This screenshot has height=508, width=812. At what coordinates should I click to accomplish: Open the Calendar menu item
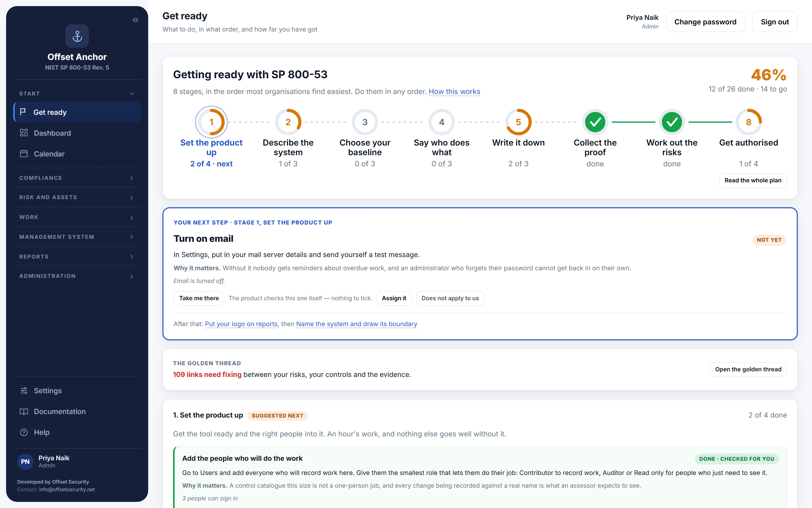click(x=77, y=154)
